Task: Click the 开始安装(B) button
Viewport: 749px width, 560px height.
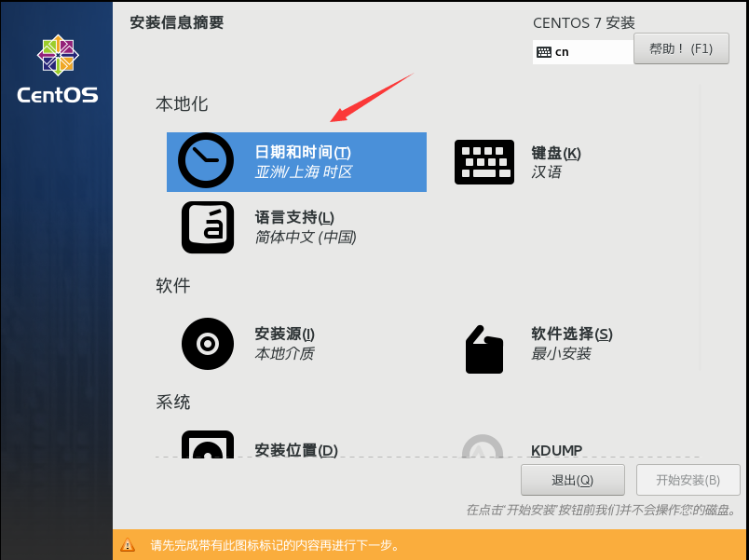Action: 688,480
